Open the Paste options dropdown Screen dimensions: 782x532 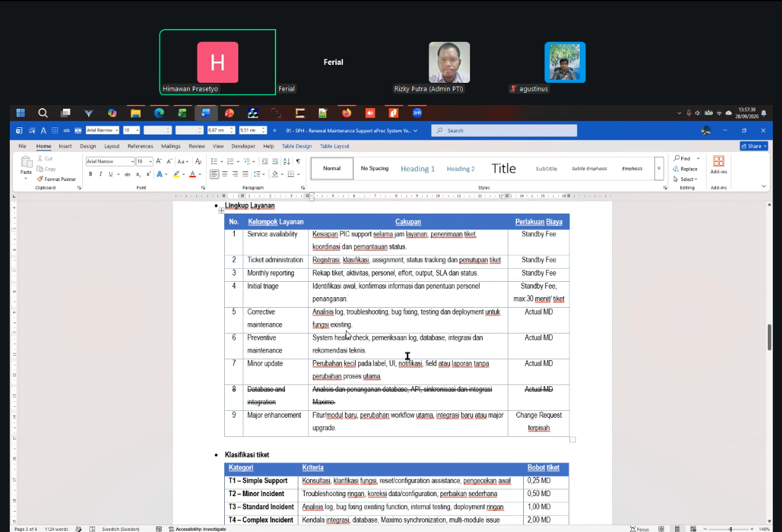[x=26, y=179]
